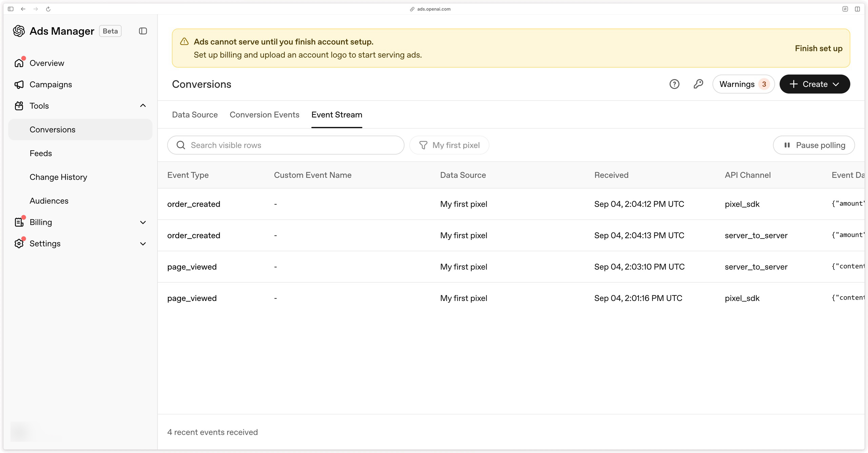The width and height of the screenshot is (868, 453).
Task: Open help via the question mark icon
Action: 674,84
